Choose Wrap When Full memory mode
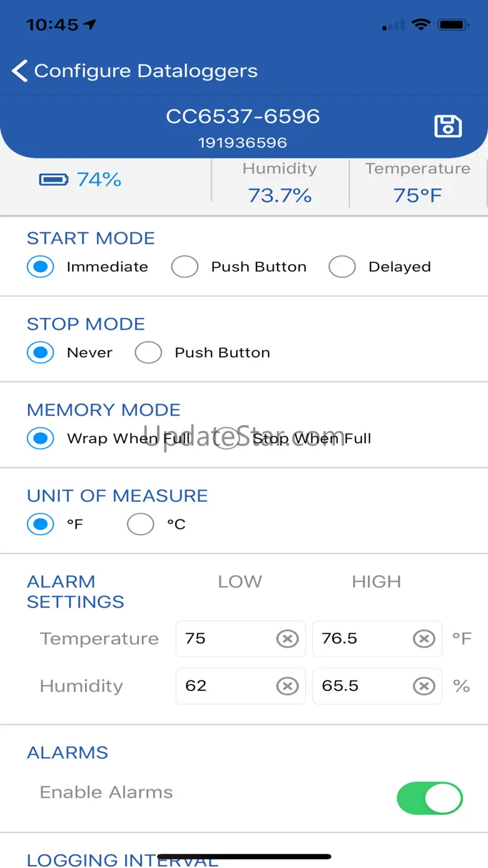488x868 pixels. [41, 439]
